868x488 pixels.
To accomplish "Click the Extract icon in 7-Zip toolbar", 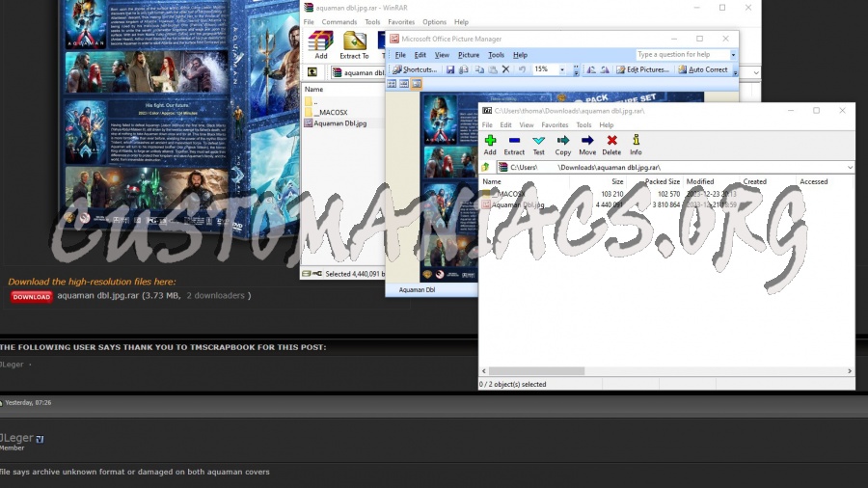I will coord(514,141).
